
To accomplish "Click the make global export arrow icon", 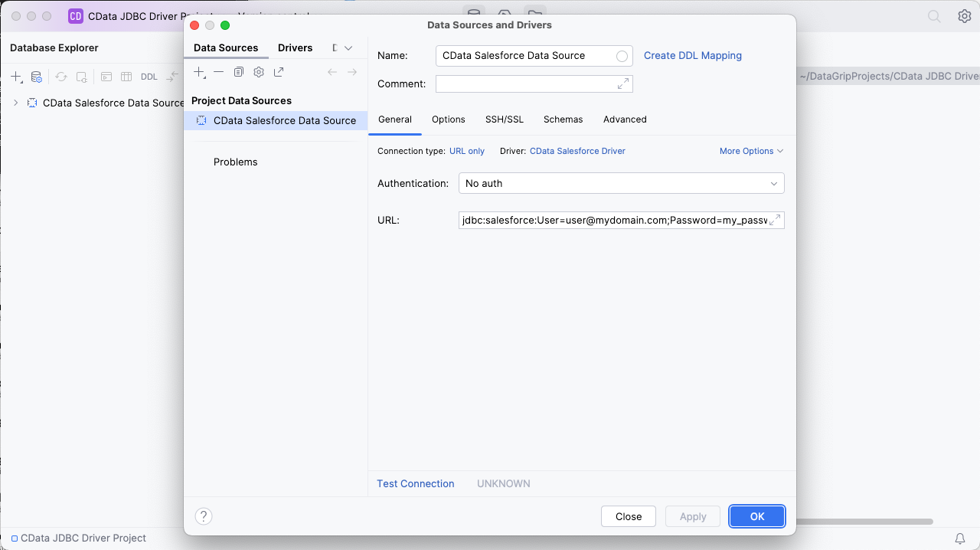I will point(279,72).
